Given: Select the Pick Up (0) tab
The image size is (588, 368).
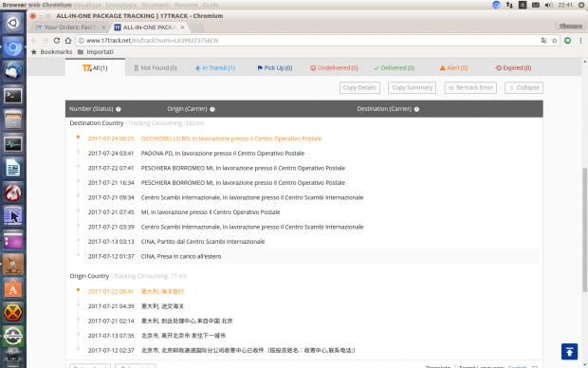Looking at the screenshot, I should 274,68.
